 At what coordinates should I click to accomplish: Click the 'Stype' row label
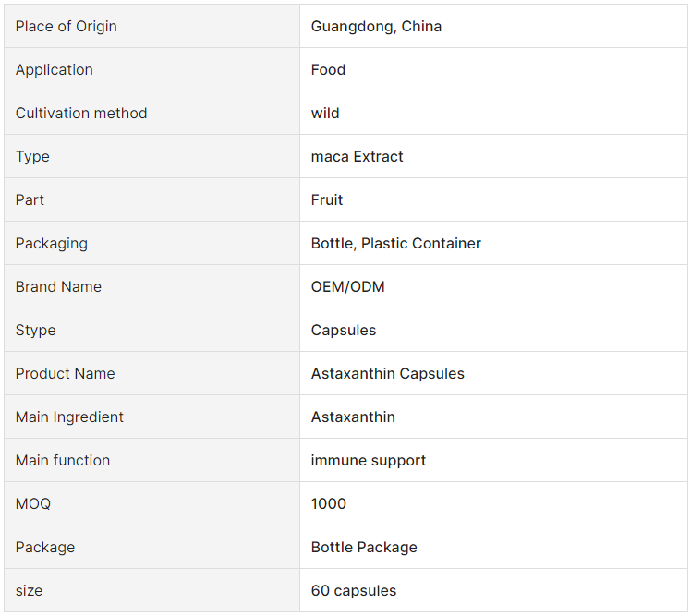click(35, 330)
